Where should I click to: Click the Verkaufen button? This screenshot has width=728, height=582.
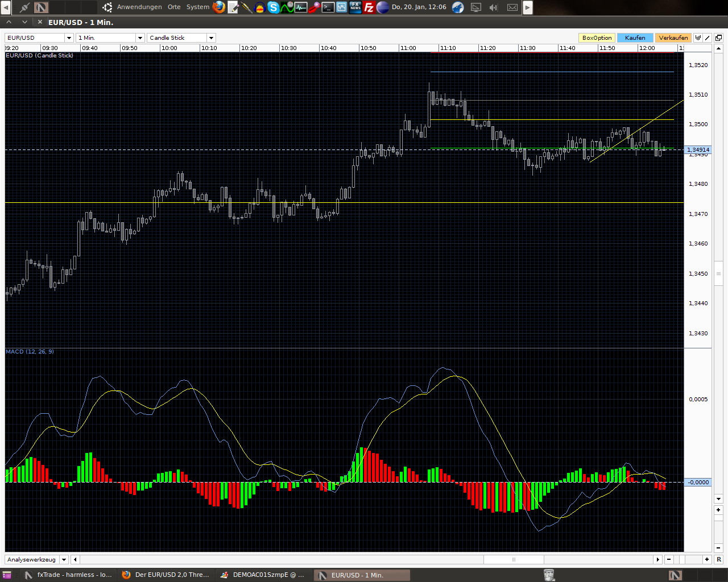[x=673, y=38]
